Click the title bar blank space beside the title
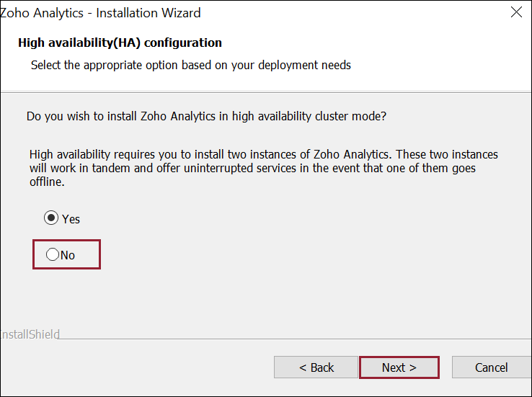The width and height of the screenshot is (532, 397). 346,13
